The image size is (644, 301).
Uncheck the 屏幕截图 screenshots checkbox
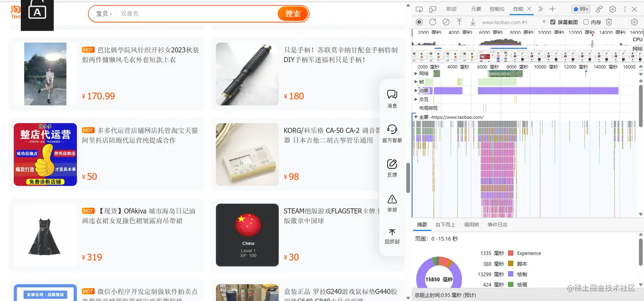click(x=553, y=22)
